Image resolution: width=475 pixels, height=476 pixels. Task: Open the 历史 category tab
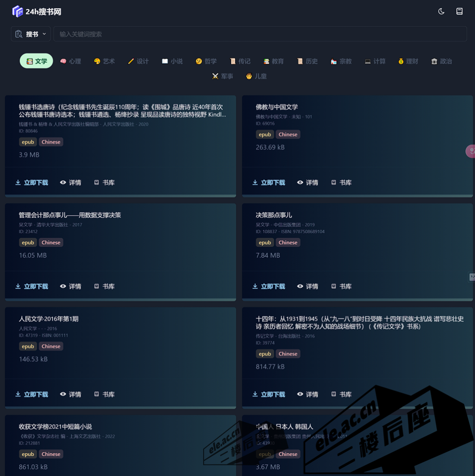(307, 61)
